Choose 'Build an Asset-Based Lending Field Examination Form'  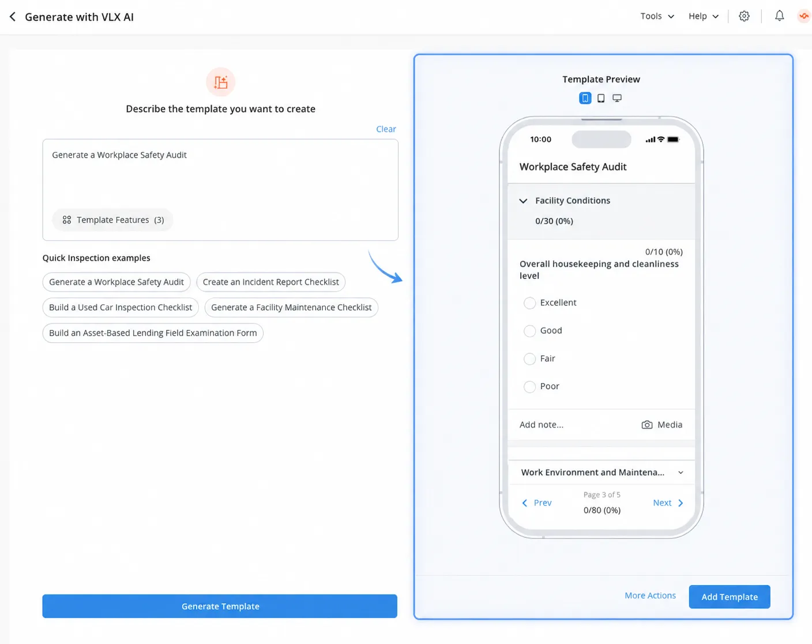[x=153, y=333]
